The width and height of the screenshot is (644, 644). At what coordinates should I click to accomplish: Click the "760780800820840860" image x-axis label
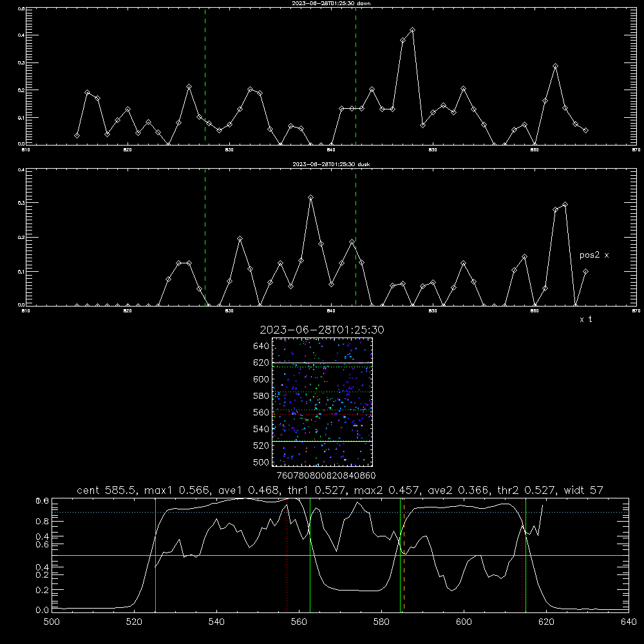(x=326, y=476)
